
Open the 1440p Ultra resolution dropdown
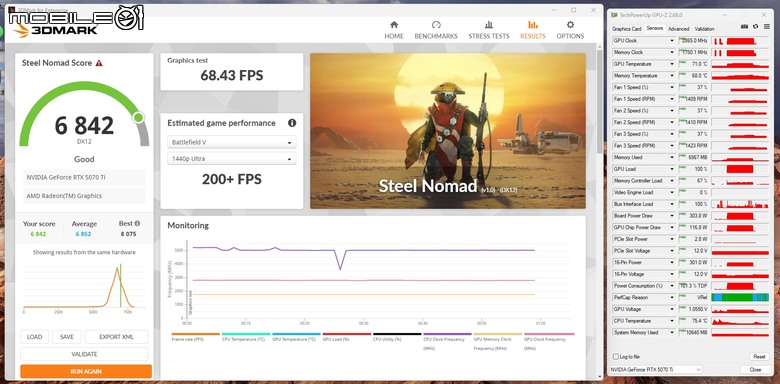click(x=232, y=159)
